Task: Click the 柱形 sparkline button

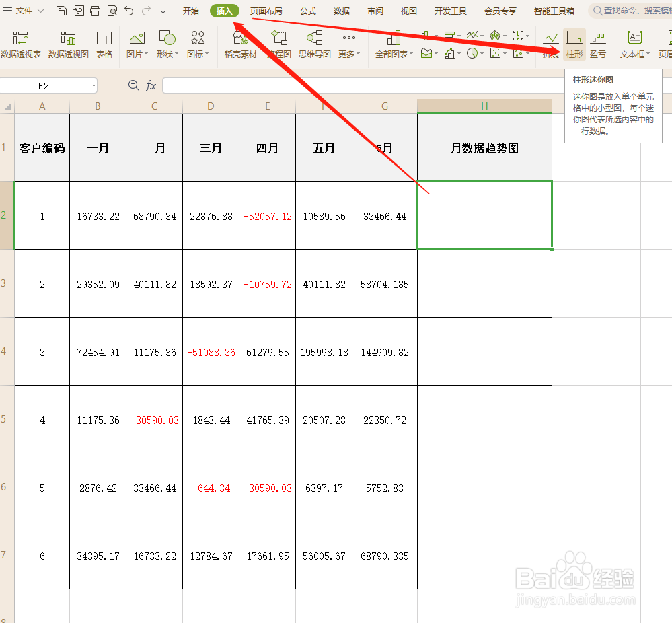Action: tap(574, 44)
